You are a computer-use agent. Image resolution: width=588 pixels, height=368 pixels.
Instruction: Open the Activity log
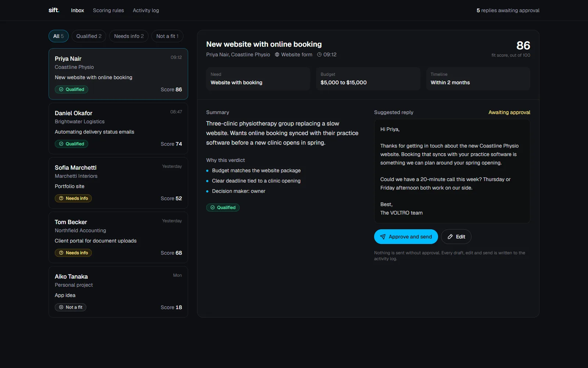[146, 10]
